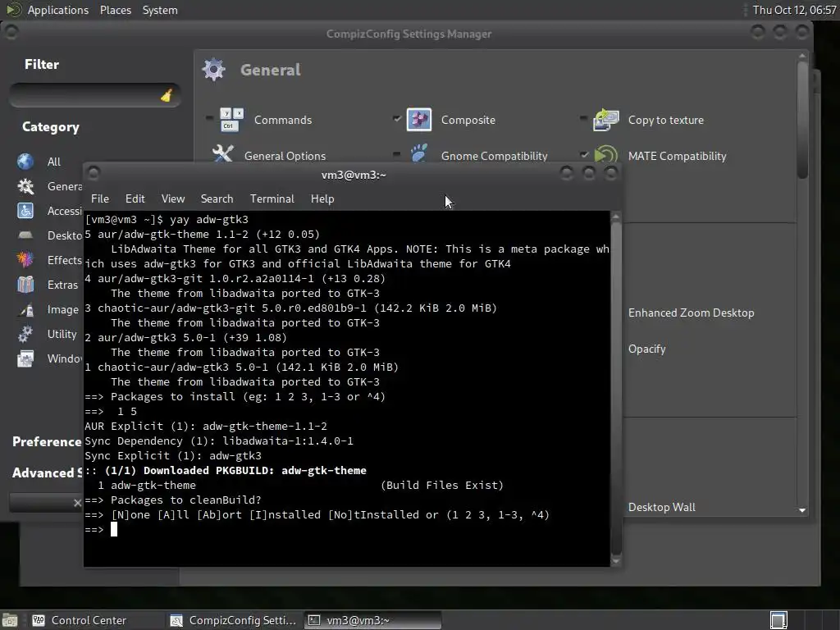The image size is (840, 630).
Task: Select the Window Management category icon
Action: 25,358
